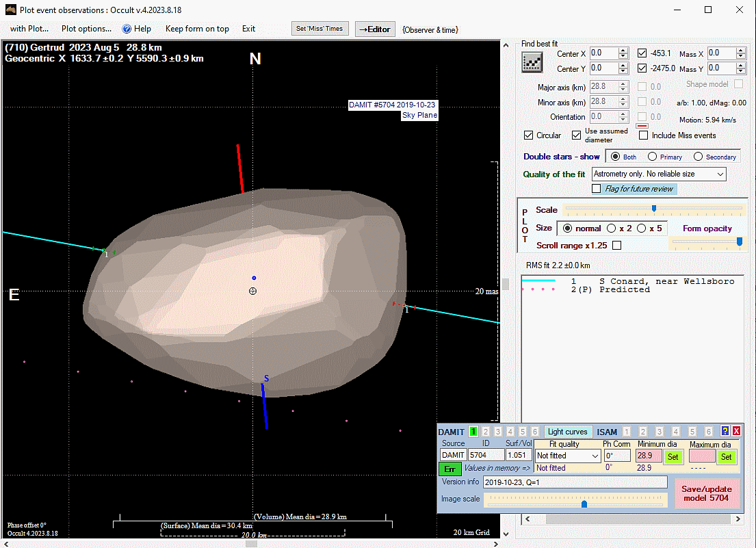Click the blue question mark in DAMIT panel
The width and height of the screenshot is (756, 548).
725,431
